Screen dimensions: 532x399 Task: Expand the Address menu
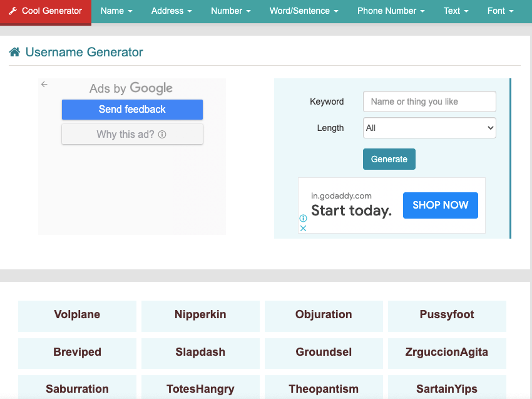tap(171, 11)
